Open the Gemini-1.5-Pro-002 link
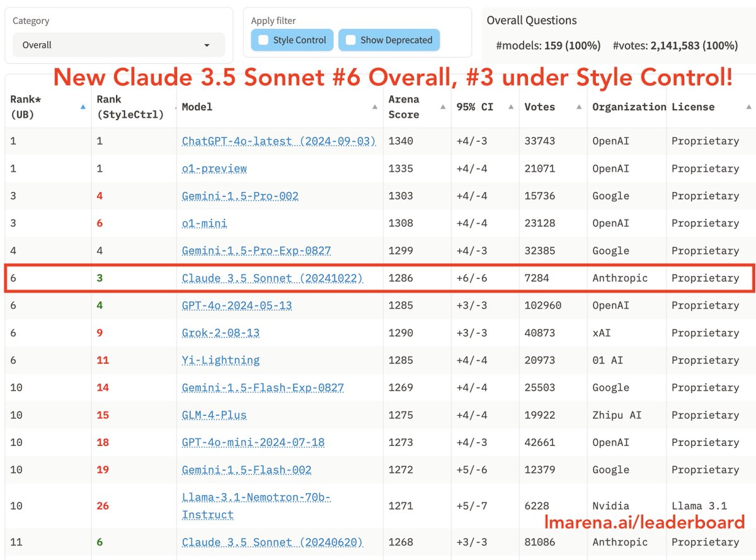The image size is (756, 560). point(240,196)
